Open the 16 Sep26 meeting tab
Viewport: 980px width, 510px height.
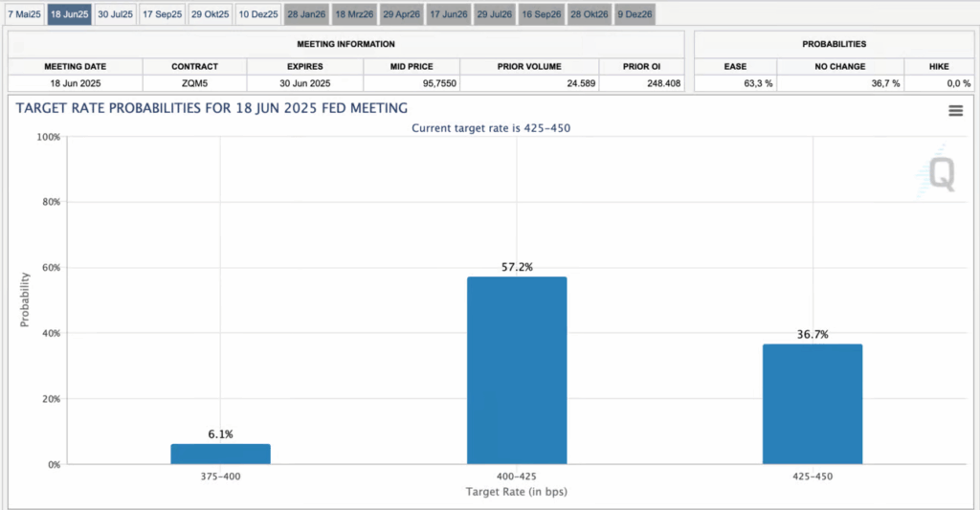[543, 14]
